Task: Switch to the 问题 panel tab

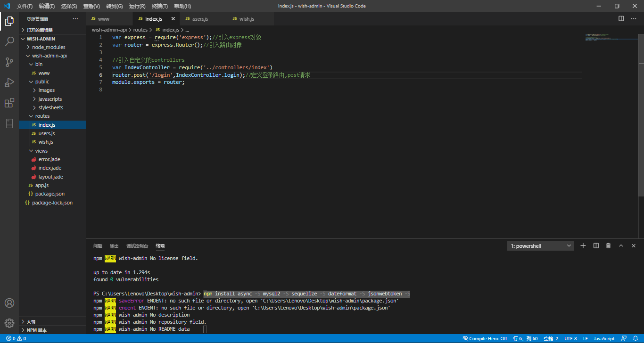Action: (x=98, y=246)
